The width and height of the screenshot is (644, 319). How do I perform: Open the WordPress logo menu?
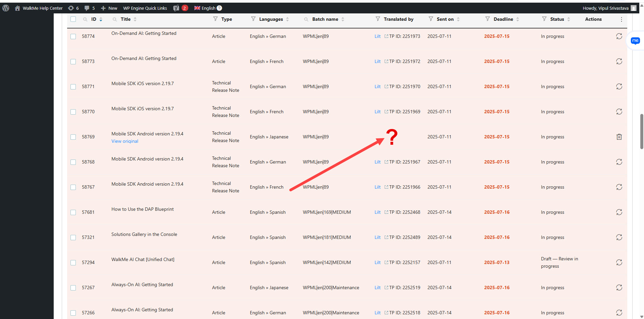(x=6, y=8)
